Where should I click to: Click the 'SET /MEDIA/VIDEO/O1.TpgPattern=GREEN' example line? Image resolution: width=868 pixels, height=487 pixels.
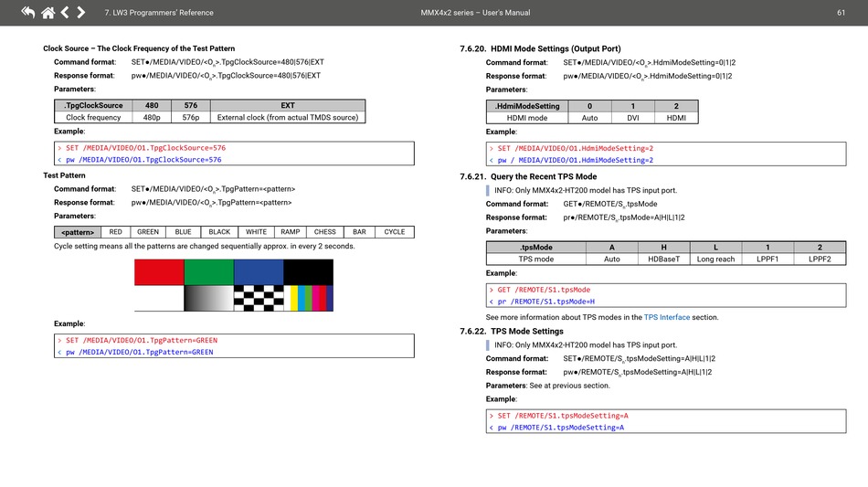tap(141, 340)
